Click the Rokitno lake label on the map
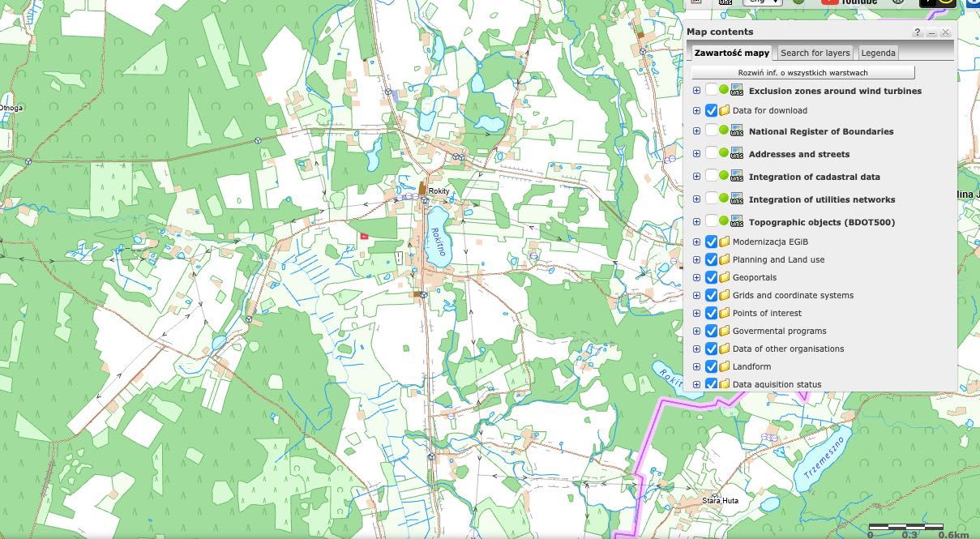980x539 pixels. click(439, 241)
